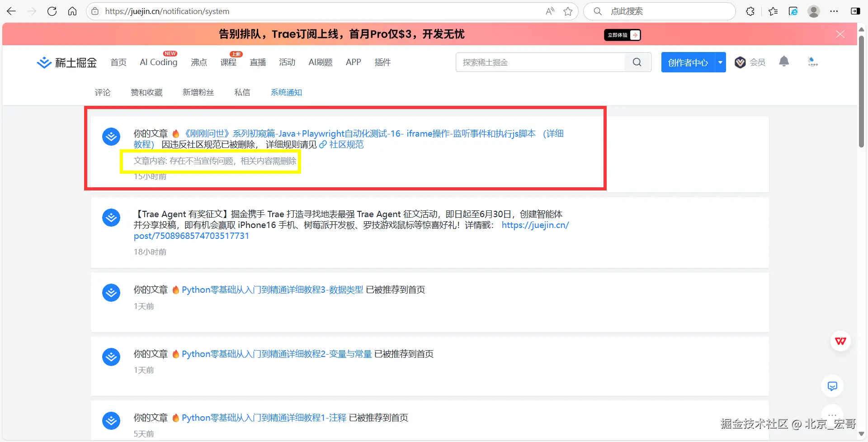Click the search magnifier icon
The width and height of the screenshot is (868, 442).
[637, 62]
